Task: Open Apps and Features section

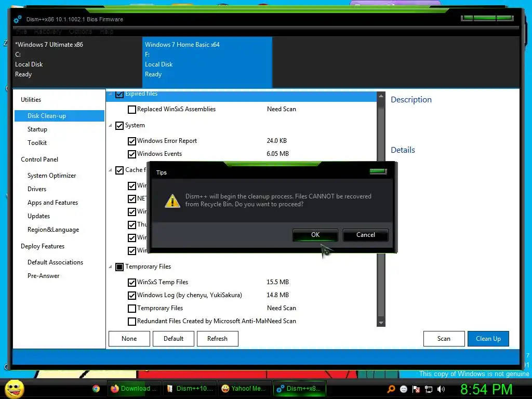Action: pos(52,203)
